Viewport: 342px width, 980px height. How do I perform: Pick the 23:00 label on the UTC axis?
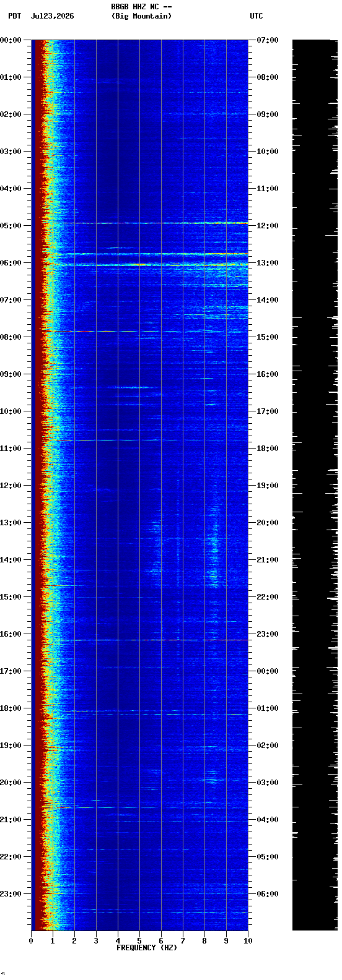(268, 634)
